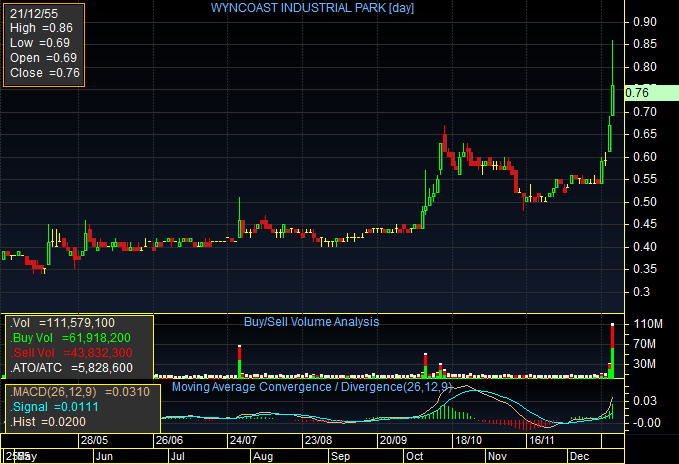
Task: Click the Nov month label
Action: coord(497,456)
